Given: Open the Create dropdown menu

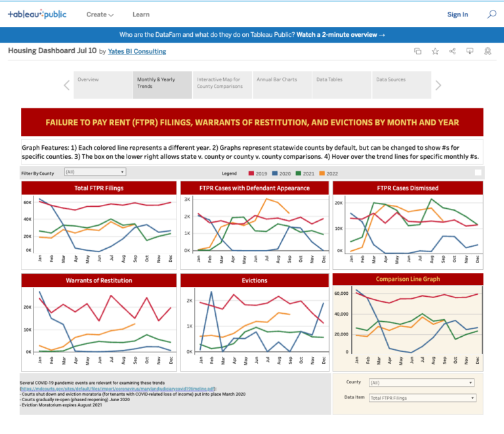Looking at the screenshot, I should 100,14.
